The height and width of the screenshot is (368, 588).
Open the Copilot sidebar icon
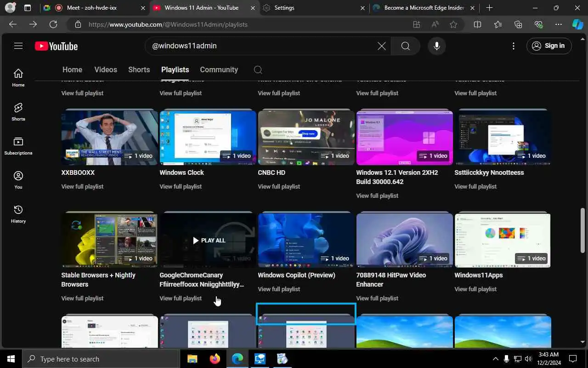coord(577,24)
